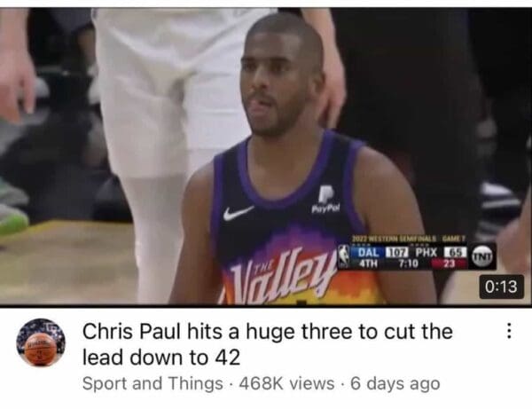Open the three-dot video options menu
Screen dimensions: 532x409
(x=509, y=331)
